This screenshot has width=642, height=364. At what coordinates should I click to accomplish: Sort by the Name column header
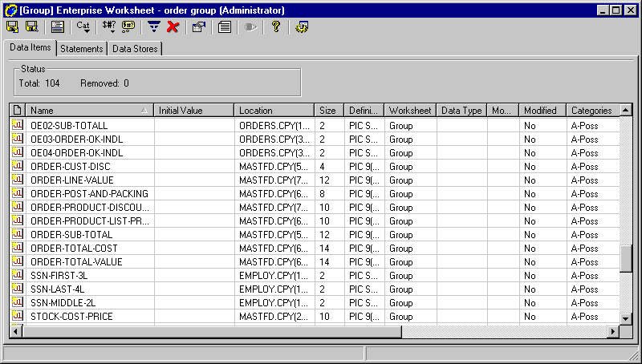[89, 111]
